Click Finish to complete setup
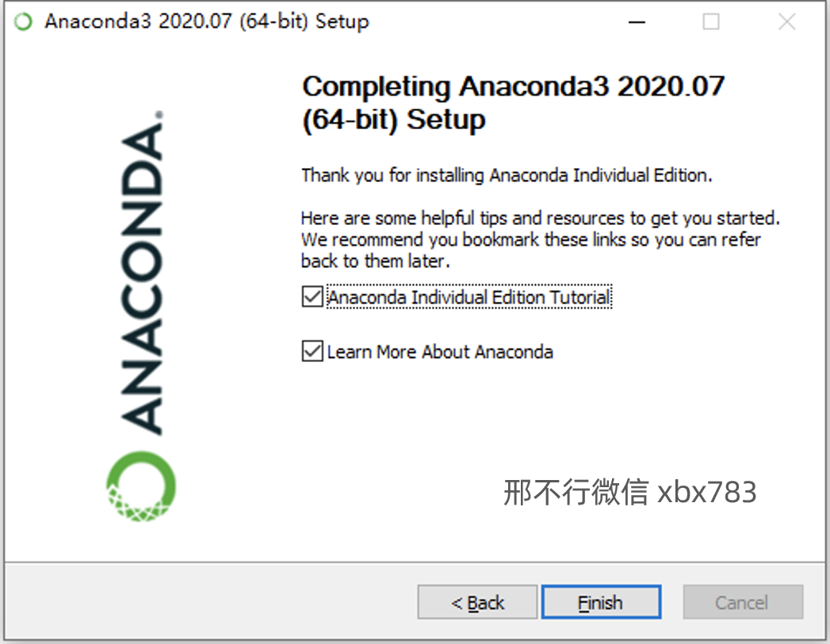 coord(602,602)
